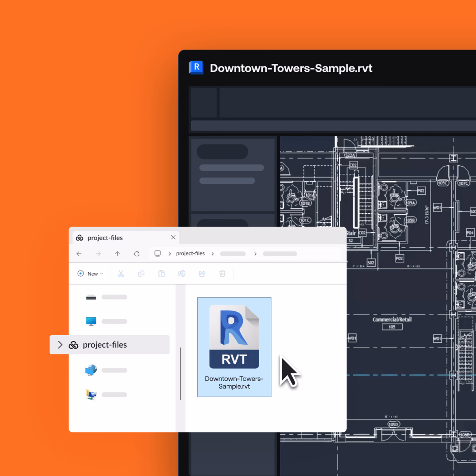Image resolution: width=476 pixels, height=476 pixels.
Task: Select project-files in the sidebar navigation
Action: [x=110, y=345]
